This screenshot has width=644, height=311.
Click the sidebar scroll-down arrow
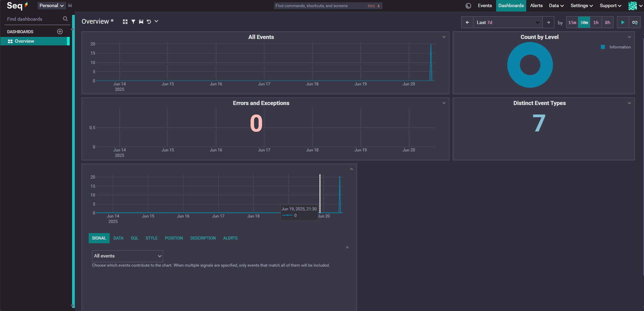pyautogui.click(x=72, y=306)
